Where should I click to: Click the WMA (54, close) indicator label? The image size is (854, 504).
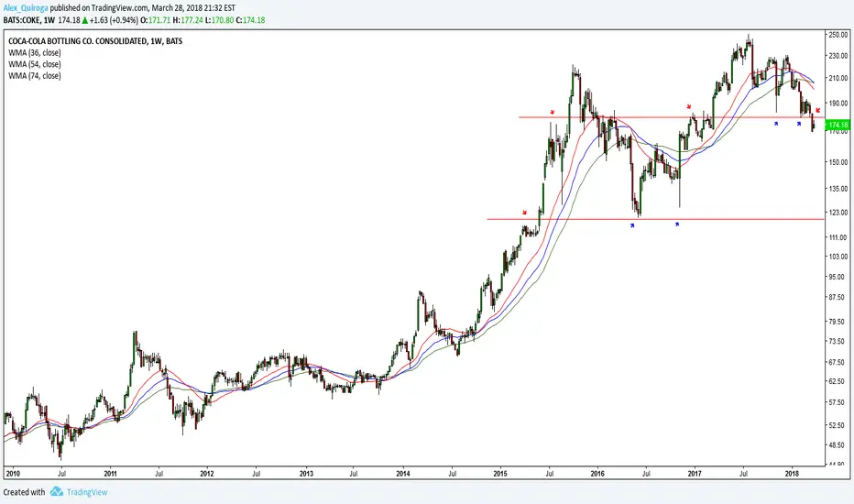[x=34, y=64]
